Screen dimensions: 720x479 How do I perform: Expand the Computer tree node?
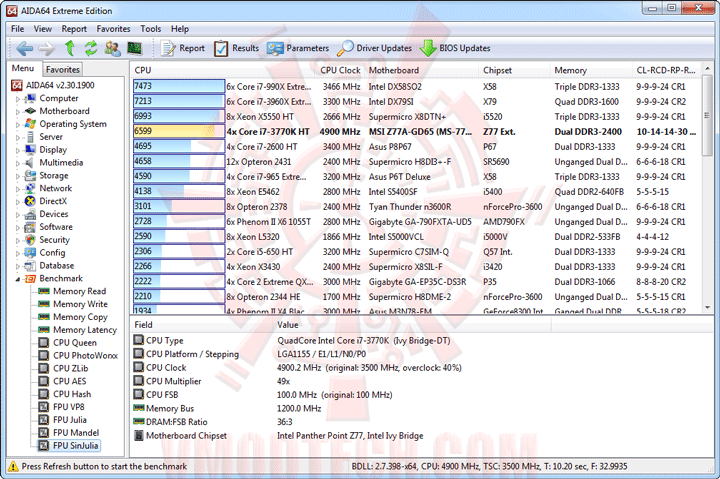point(18,99)
